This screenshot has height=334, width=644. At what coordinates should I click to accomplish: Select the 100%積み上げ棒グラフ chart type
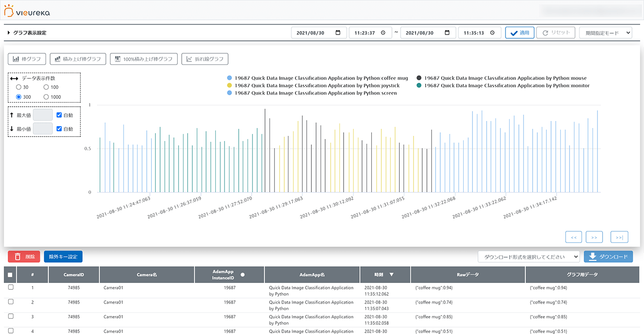143,59
